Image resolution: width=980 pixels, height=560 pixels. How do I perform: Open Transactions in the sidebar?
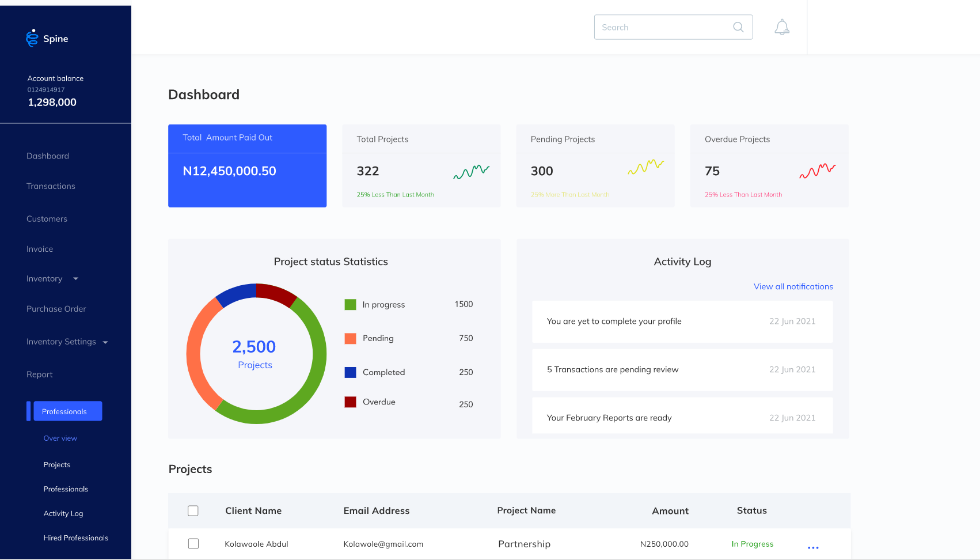point(51,186)
